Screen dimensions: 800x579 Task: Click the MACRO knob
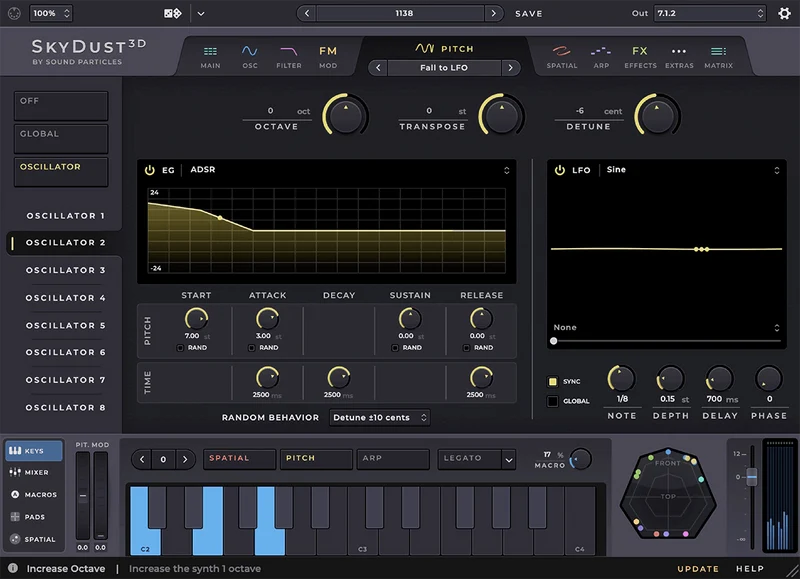pyautogui.click(x=581, y=459)
